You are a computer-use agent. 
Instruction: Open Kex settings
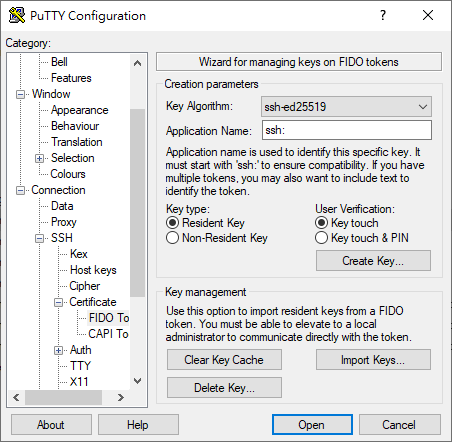[79, 254]
